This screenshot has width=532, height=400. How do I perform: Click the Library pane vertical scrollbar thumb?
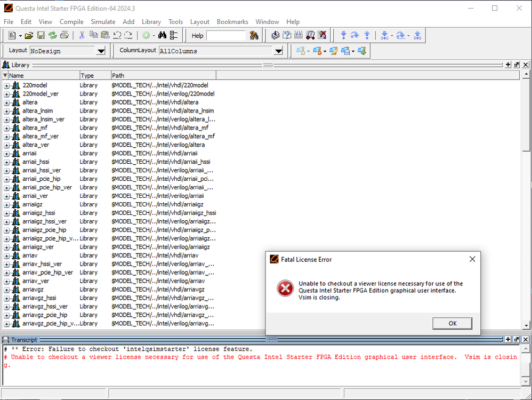pyautogui.click(x=526, y=115)
